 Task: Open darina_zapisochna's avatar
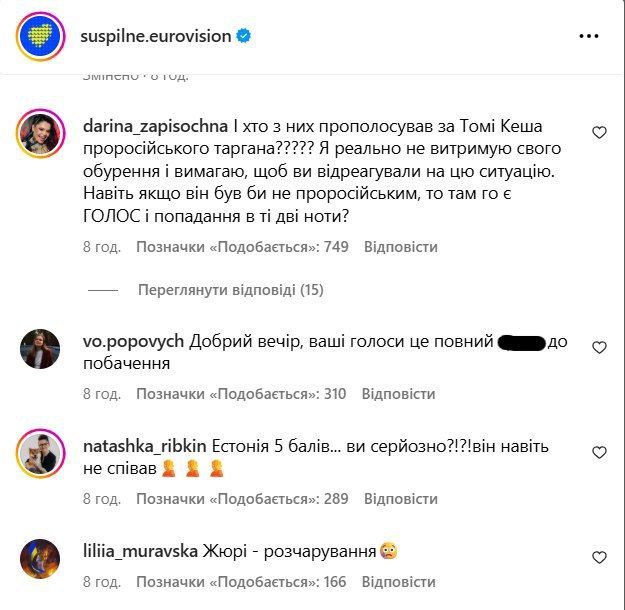pos(40,132)
